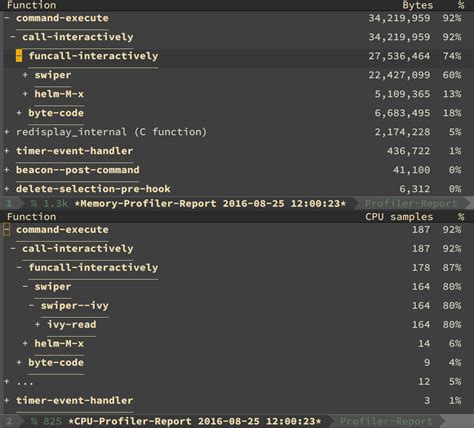Select the 14 samples value for helm-M-x
Viewport: 474px width, 428px height.
424,344
